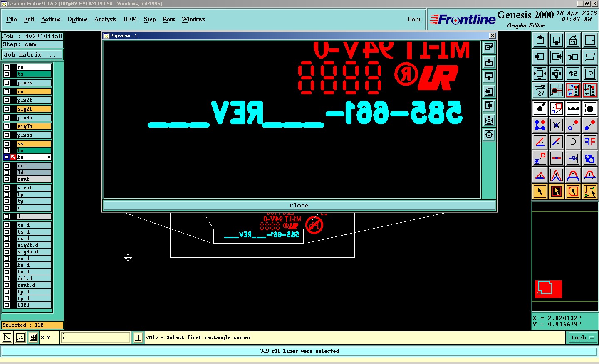
Task: Click the rectangle-transform copy icon
Action: pos(557,109)
